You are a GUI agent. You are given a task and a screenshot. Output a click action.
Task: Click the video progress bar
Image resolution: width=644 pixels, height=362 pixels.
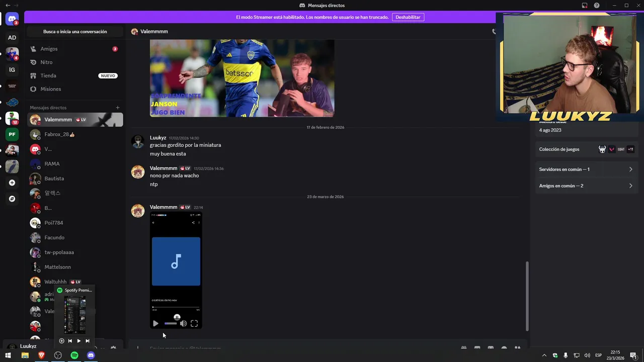click(x=176, y=307)
